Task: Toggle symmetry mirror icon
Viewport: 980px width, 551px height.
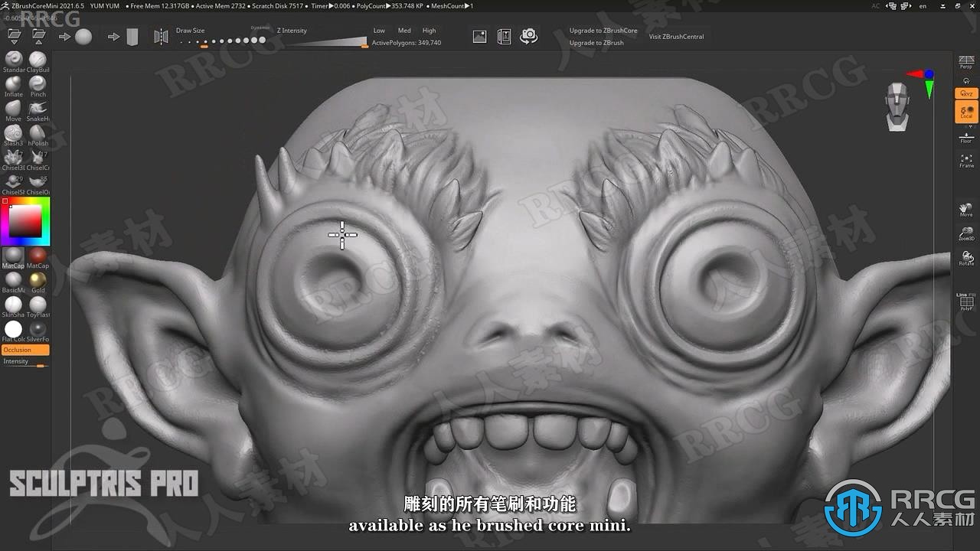Action: pyautogui.click(x=161, y=37)
